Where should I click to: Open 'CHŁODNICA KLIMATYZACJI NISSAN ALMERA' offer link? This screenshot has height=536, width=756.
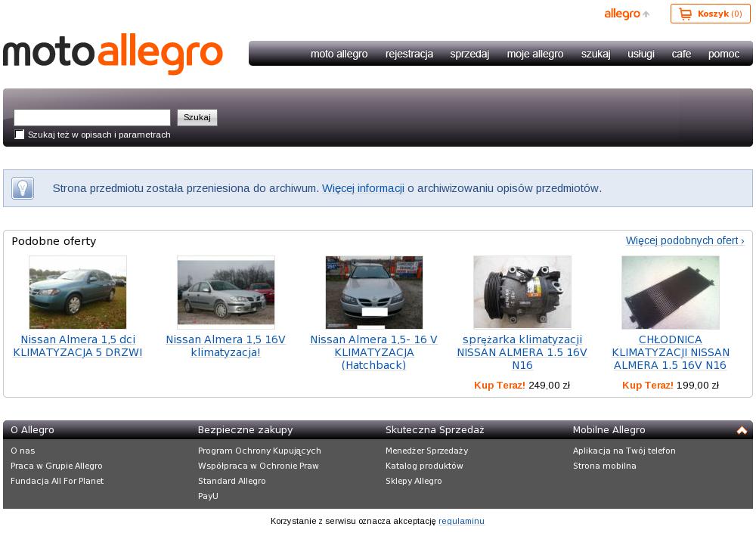click(x=670, y=352)
